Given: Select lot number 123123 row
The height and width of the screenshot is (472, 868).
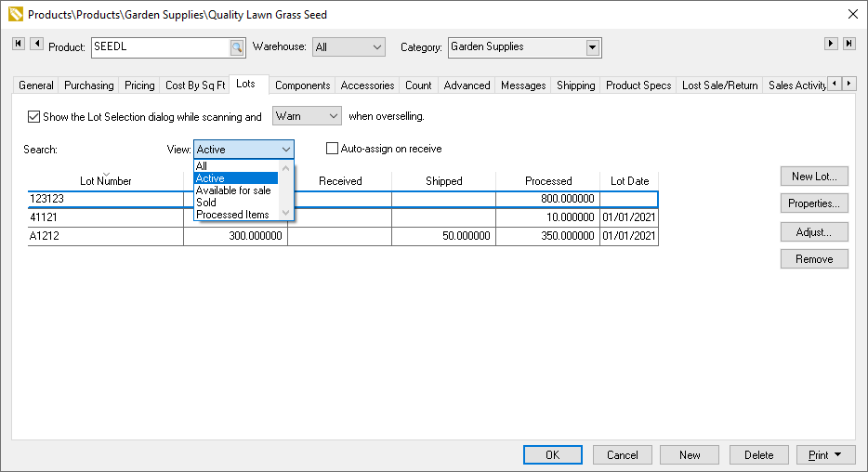Looking at the screenshot, I should (x=343, y=199).
